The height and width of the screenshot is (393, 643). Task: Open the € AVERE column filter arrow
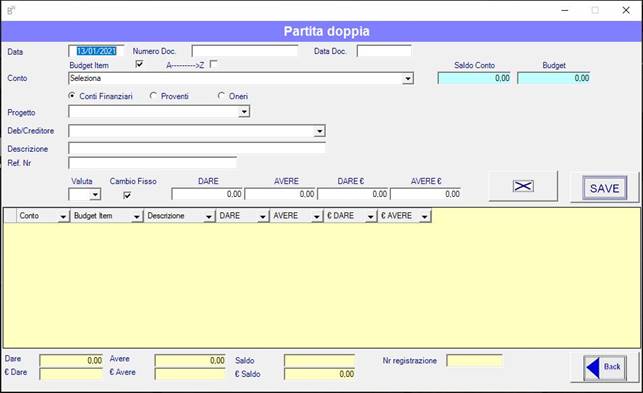[425, 216]
